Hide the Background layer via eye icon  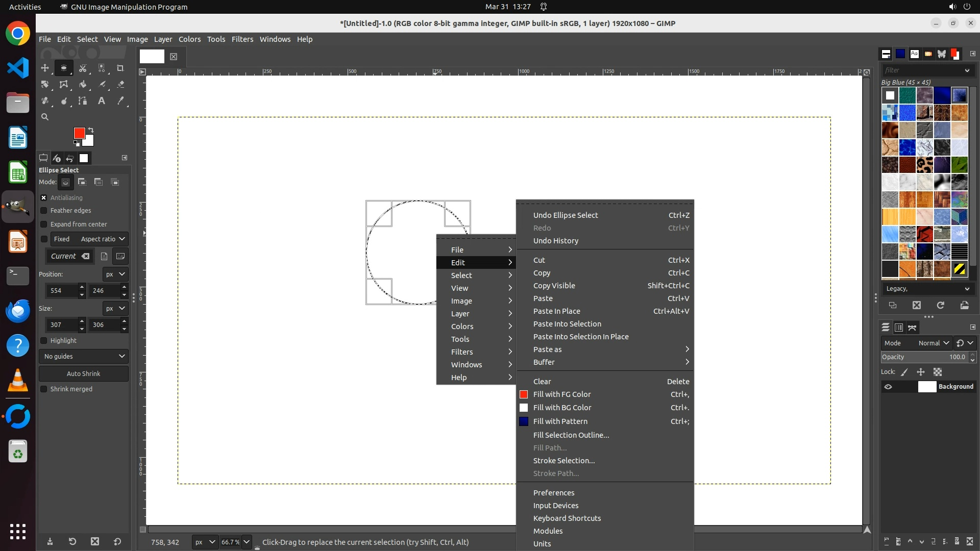coord(888,387)
